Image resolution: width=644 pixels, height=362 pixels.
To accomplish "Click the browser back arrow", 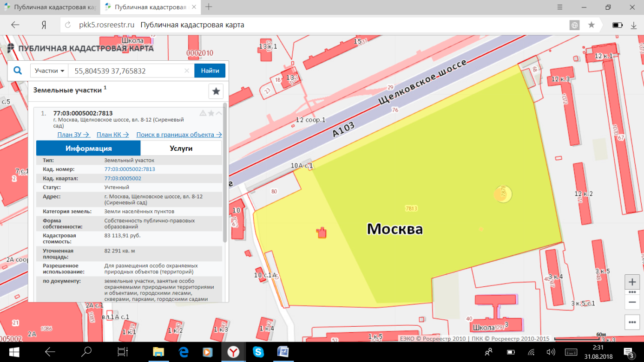I will [15, 25].
